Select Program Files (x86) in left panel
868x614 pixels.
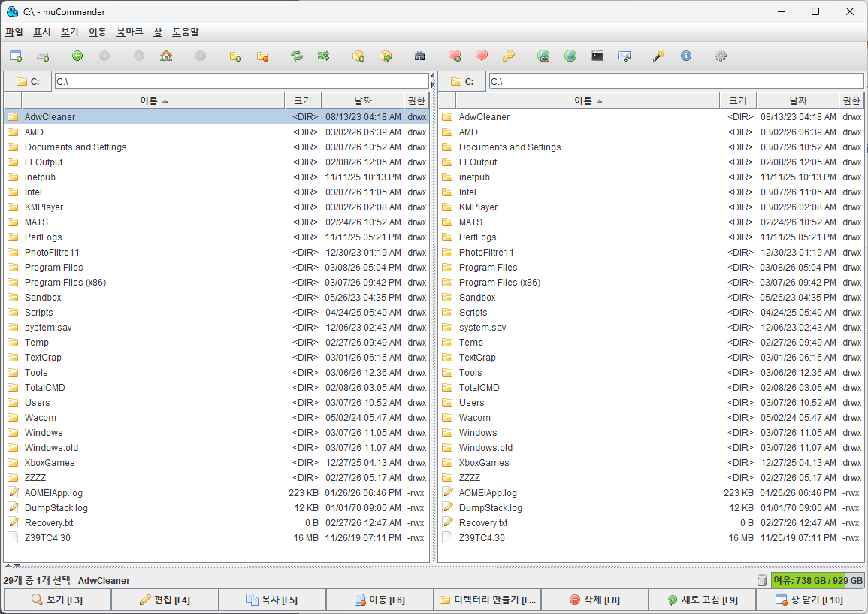coord(216,283)
